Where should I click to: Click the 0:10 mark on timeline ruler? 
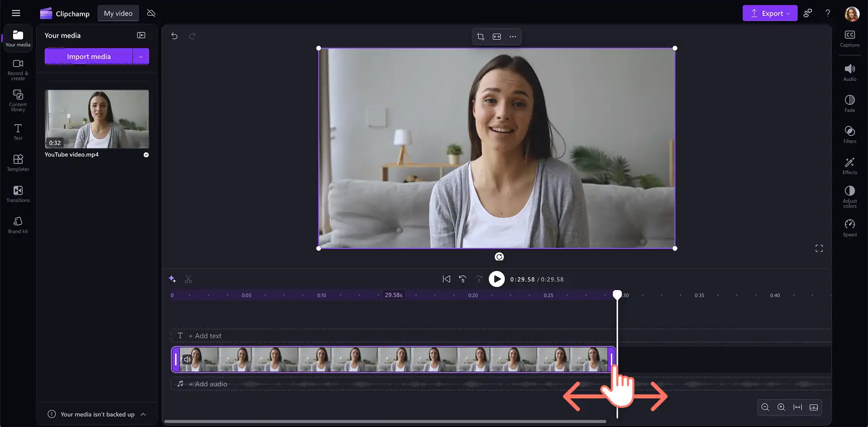coord(321,296)
